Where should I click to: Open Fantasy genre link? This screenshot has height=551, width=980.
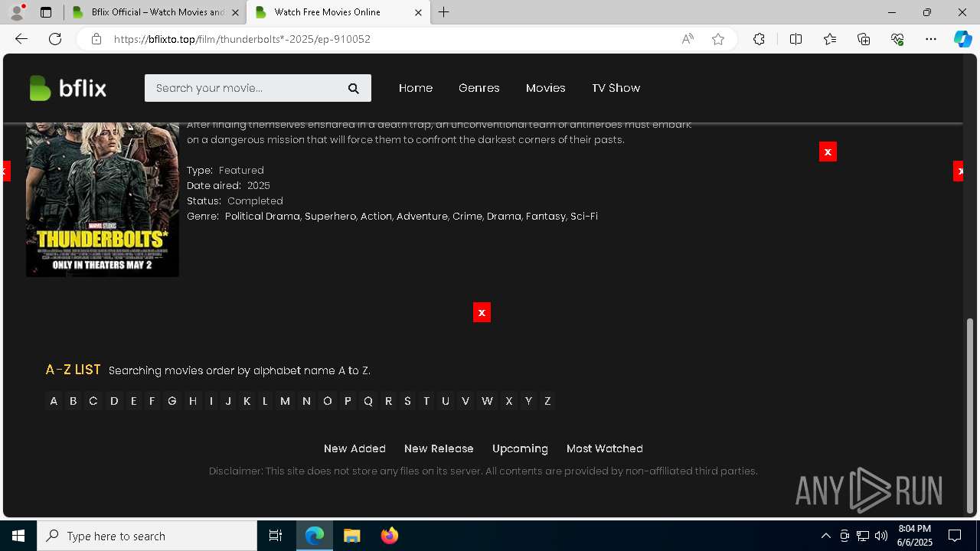point(546,217)
